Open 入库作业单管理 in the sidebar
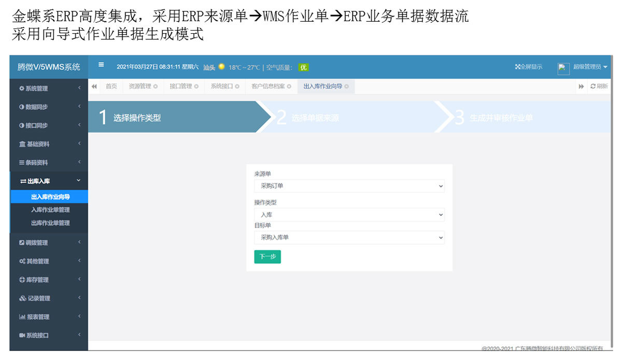The image size is (622, 364). coord(50,210)
